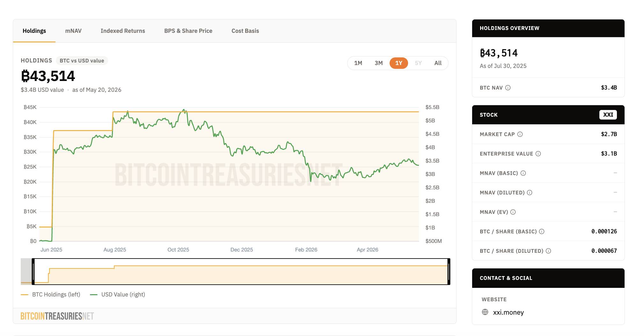The height and width of the screenshot is (336, 644).
Task: Switch to the Holdings tab
Action: [x=34, y=31]
